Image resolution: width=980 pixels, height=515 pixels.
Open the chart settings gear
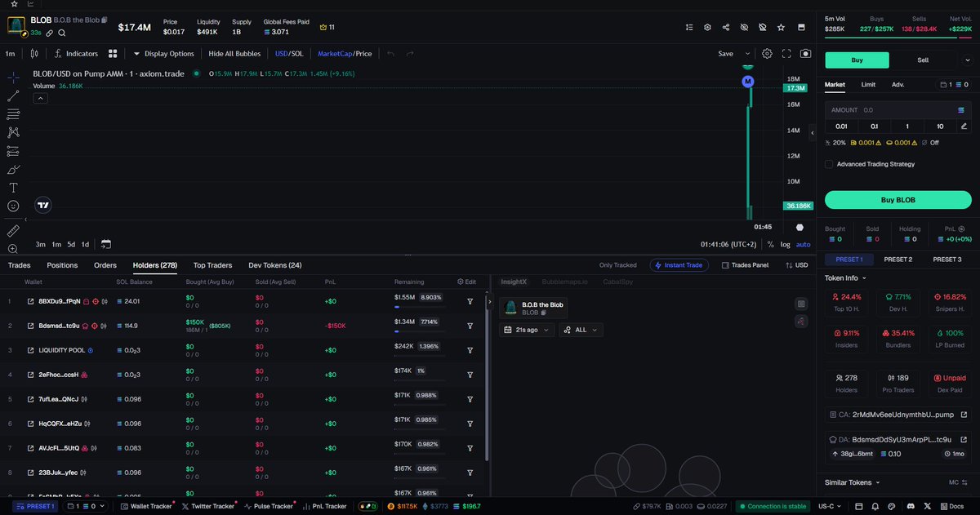(x=767, y=54)
